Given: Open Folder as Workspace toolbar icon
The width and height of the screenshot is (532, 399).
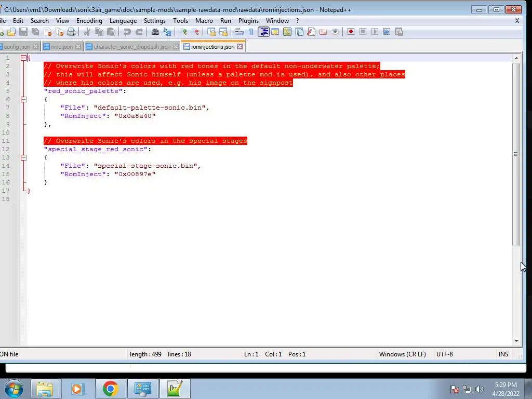Looking at the screenshot, I should pos(323,32).
